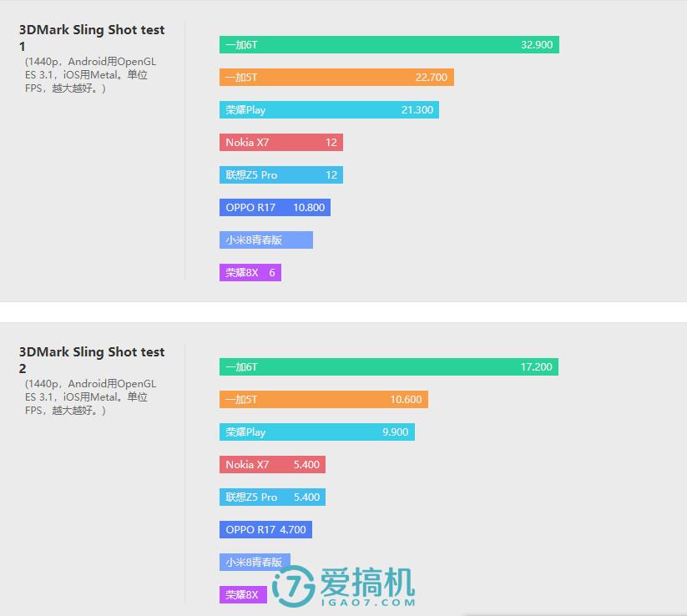This screenshot has height=616, width=687.
Task: Click the 荣耀Play bar showing 9.900
Action: (316, 432)
